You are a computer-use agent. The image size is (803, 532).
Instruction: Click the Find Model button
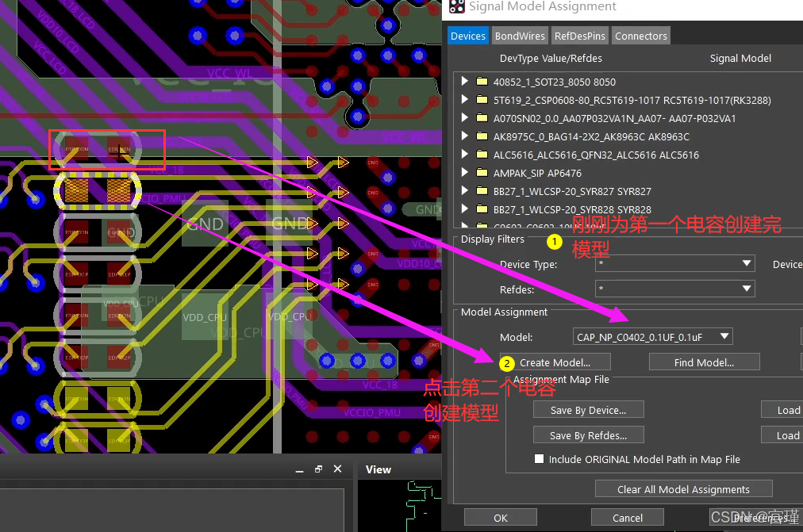coord(704,362)
